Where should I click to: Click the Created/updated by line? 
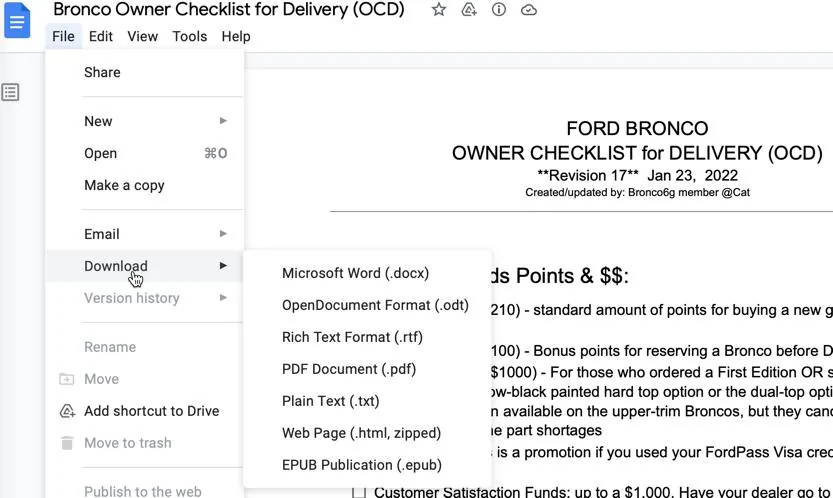(637, 192)
